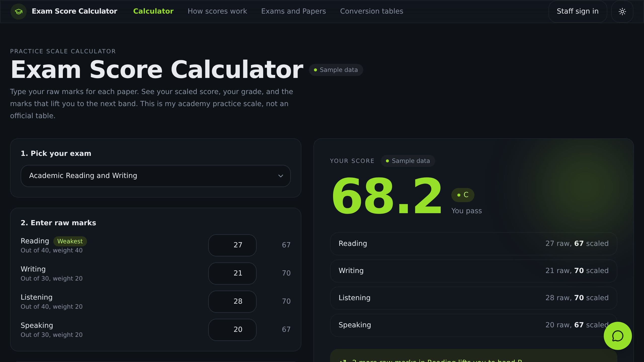Open the Academic Reading and Writing dropdown

pos(155,176)
